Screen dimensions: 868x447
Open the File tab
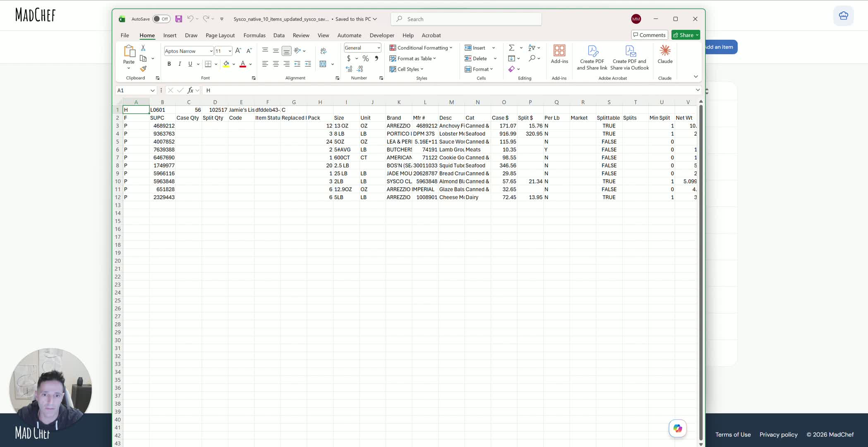[x=125, y=35]
